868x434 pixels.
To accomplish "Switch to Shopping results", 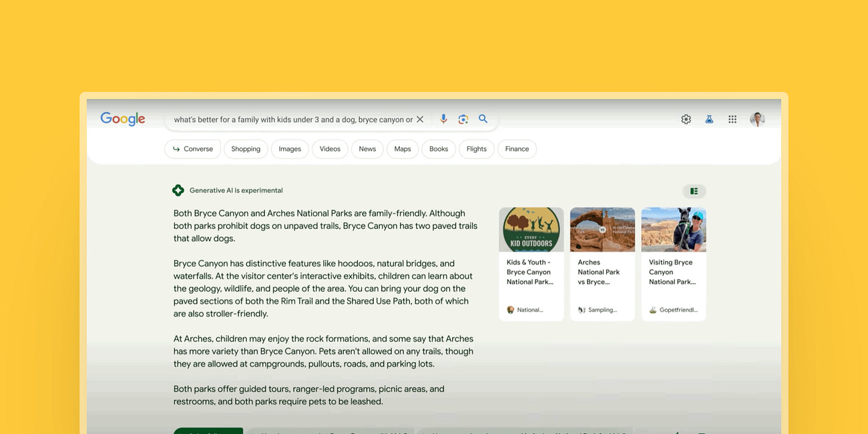I will click(x=246, y=149).
